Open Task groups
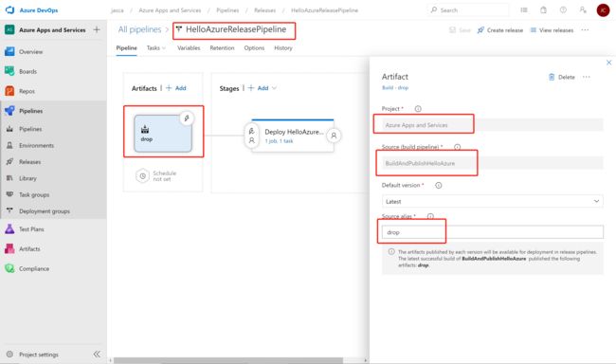The width and height of the screenshot is (616, 364). 34,195
